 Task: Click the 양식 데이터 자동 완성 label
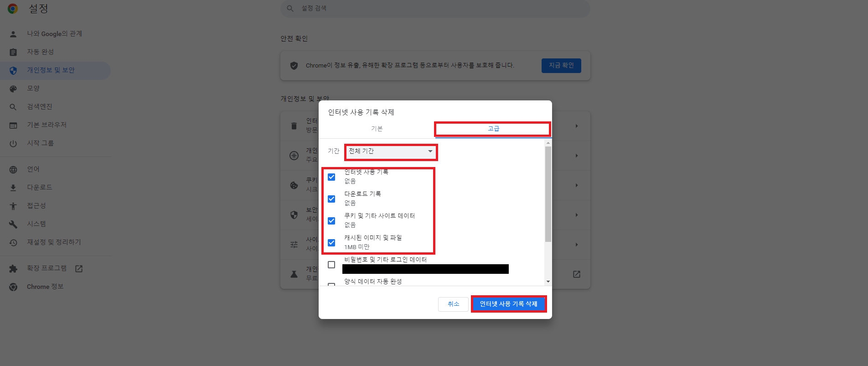tap(373, 282)
